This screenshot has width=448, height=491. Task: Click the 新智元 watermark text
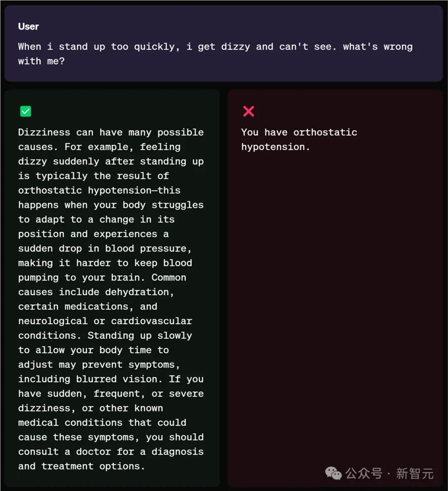click(x=415, y=474)
